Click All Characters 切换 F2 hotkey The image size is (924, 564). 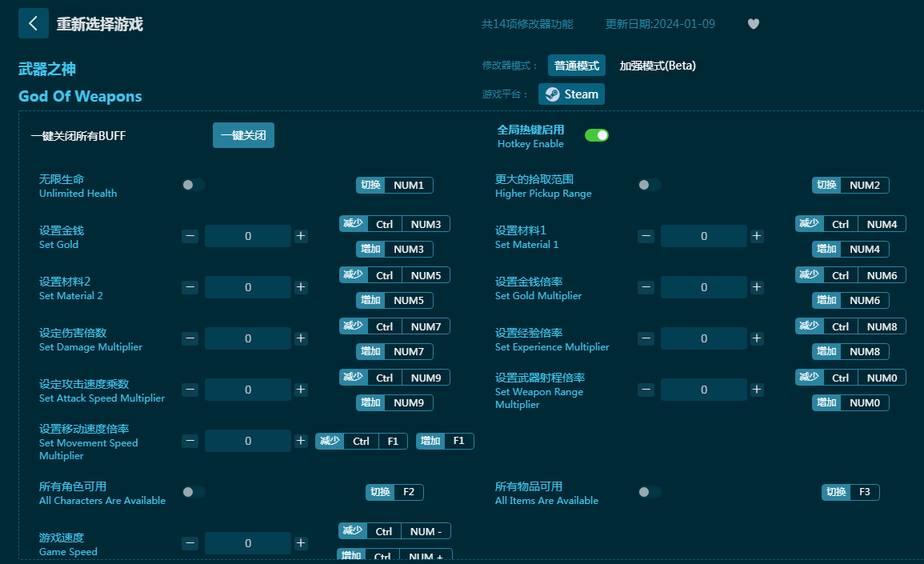tap(394, 492)
